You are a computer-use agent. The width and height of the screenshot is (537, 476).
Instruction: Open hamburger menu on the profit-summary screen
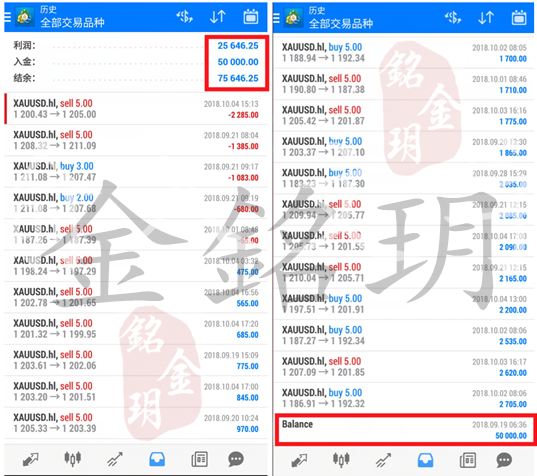[x=8, y=17]
